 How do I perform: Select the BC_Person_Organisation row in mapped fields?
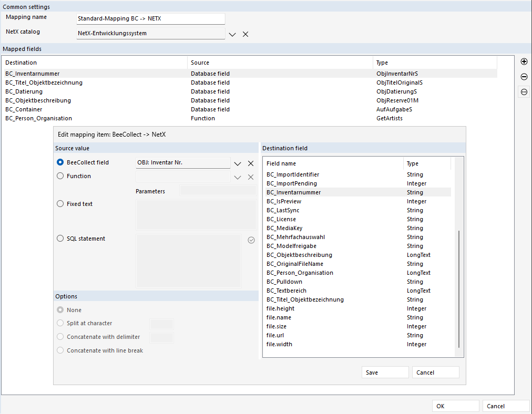tap(39, 118)
